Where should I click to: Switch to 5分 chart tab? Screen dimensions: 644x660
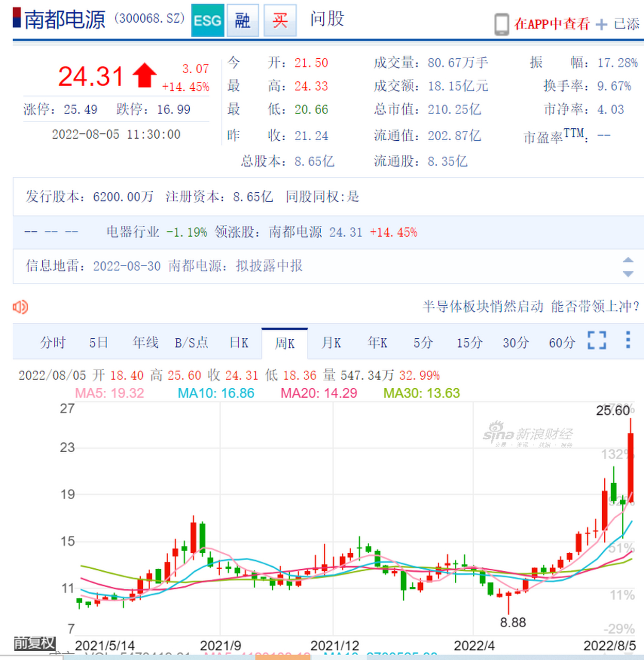(423, 343)
